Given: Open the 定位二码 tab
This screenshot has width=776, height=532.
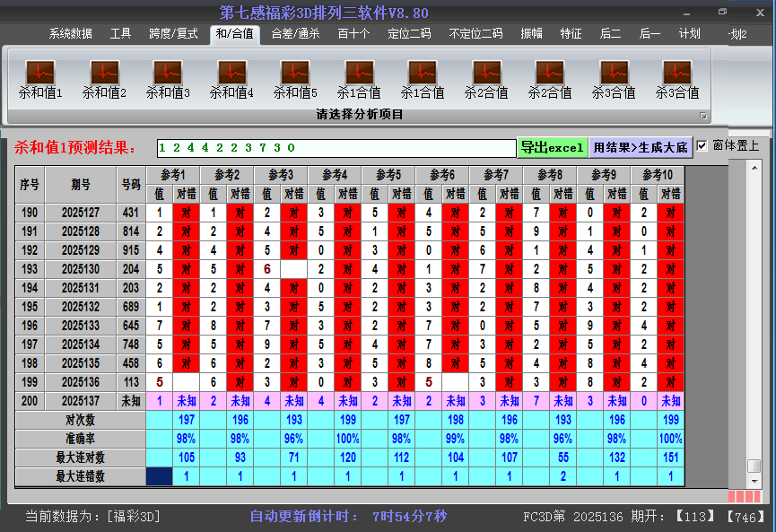Looking at the screenshot, I should [409, 34].
